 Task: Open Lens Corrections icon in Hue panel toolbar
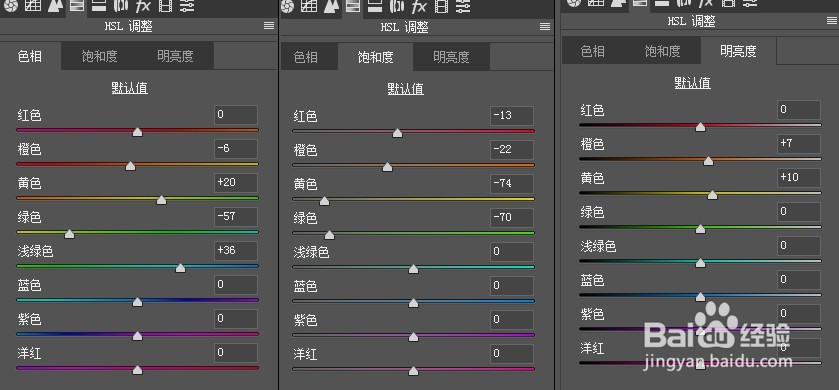coord(120,6)
